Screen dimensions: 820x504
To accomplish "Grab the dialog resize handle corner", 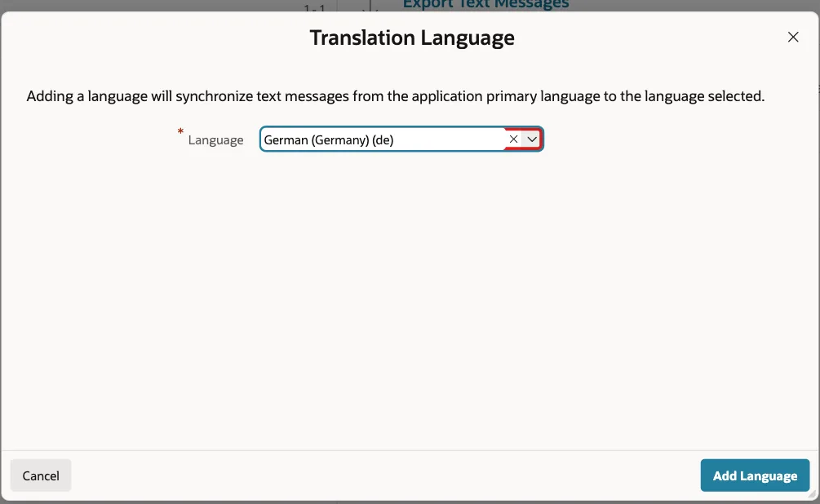I will [x=813, y=494].
